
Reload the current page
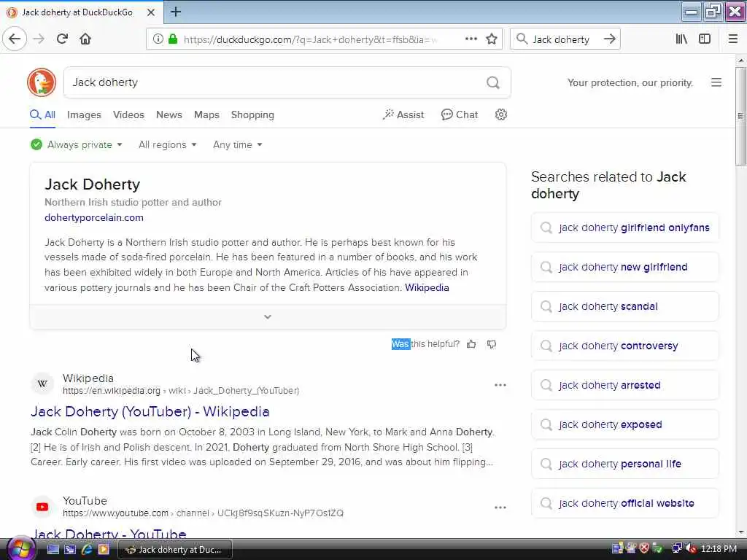(63, 39)
